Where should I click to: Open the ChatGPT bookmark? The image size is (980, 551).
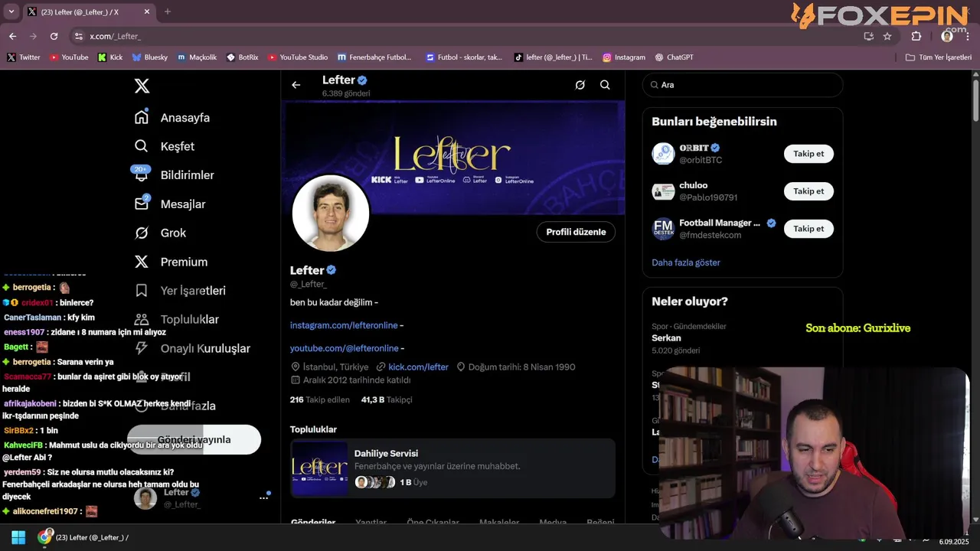(x=675, y=57)
